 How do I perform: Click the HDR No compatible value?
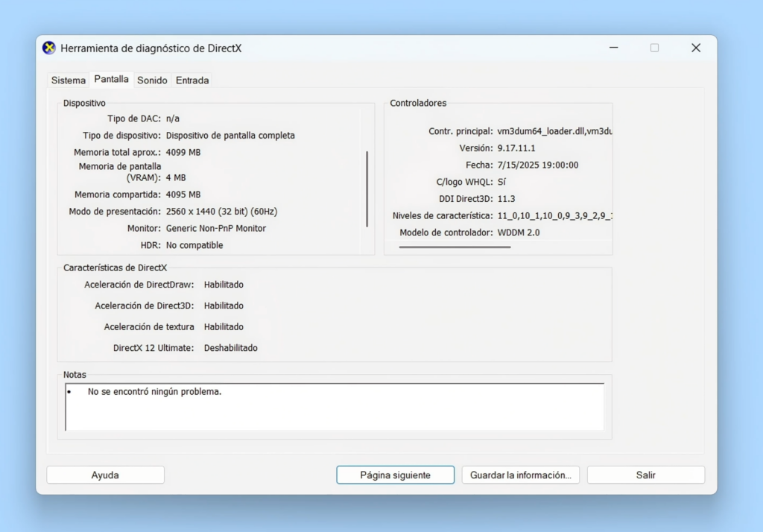(x=195, y=244)
